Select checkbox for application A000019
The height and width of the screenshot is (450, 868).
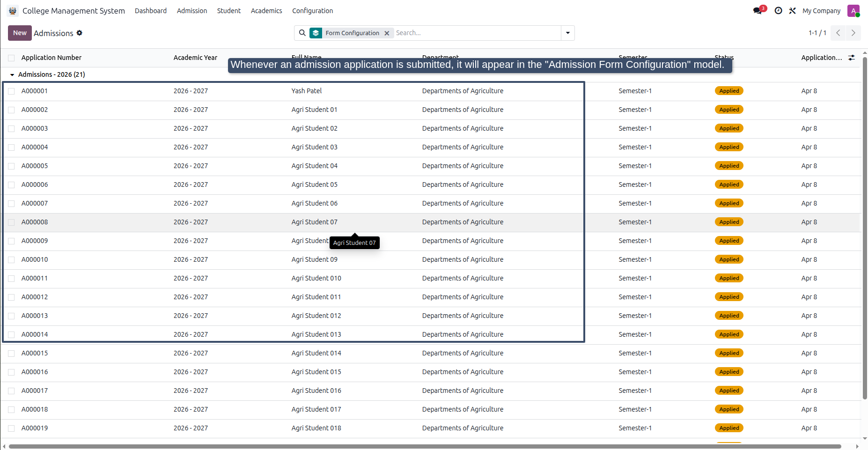tap(11, 428)
